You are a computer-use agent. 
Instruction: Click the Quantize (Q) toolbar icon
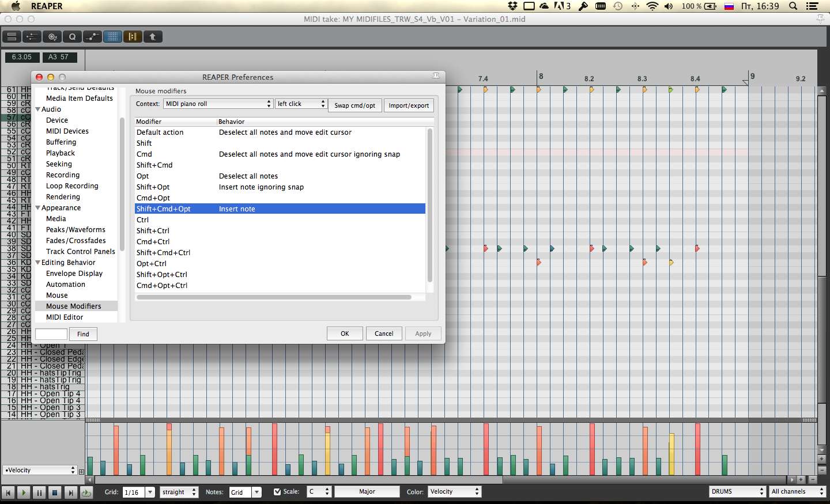pos(72,37)
